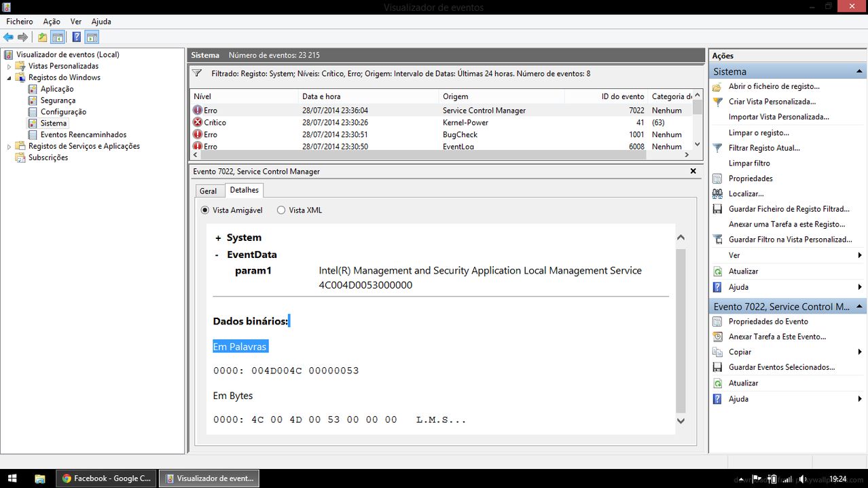Viewport: 868px width, 488px height.
Task: Click the filter funnel icon above event list
Action: pos(197,73)
